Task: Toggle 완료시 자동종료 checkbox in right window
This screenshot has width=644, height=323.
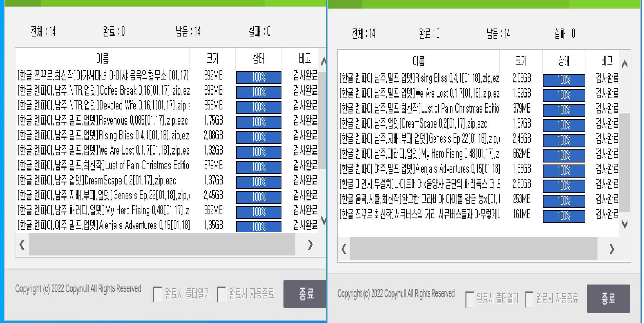Action: [529, 299]
